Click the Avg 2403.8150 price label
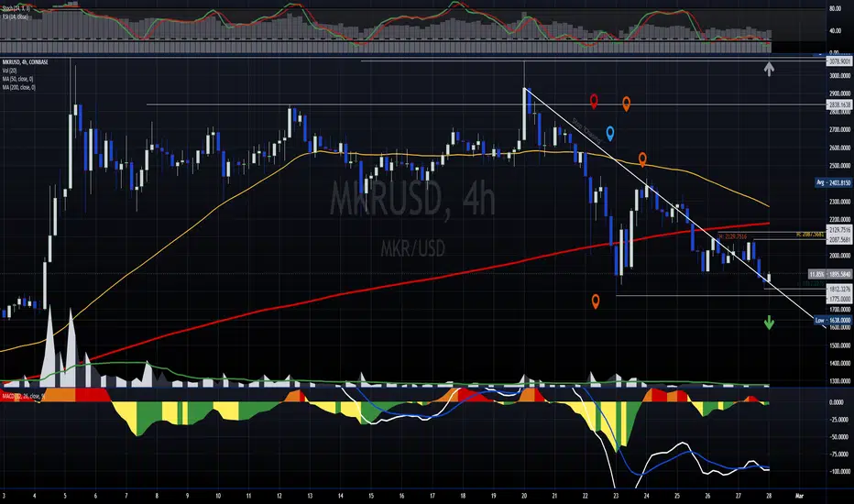The width and height of the screenshot is (854, 504). pos(833,183)
